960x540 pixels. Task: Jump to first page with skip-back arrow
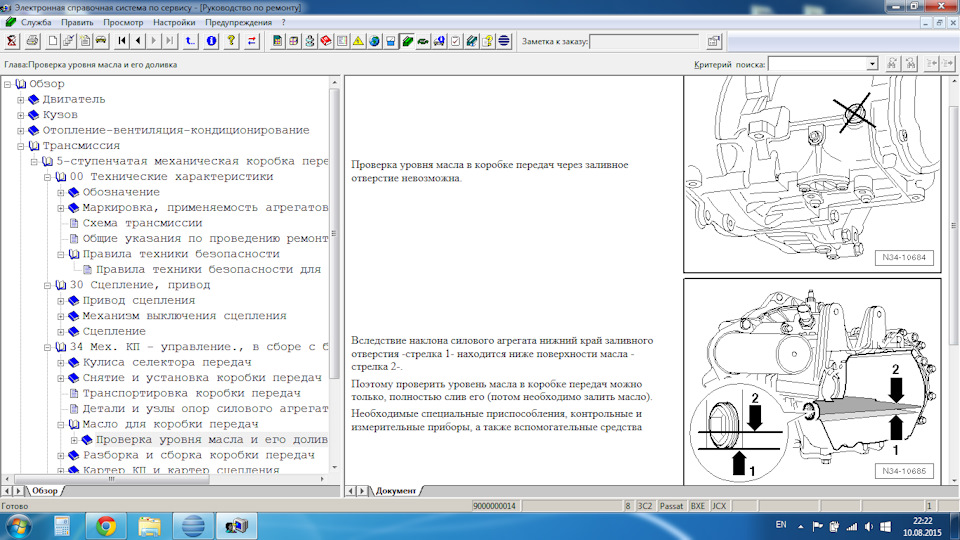pyautogui.click(x=122, y=41)
